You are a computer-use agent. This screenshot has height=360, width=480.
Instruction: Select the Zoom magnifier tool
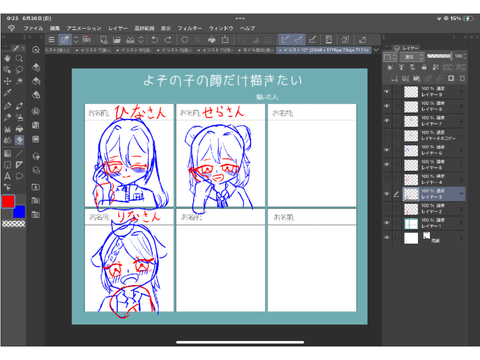[19, 58]
